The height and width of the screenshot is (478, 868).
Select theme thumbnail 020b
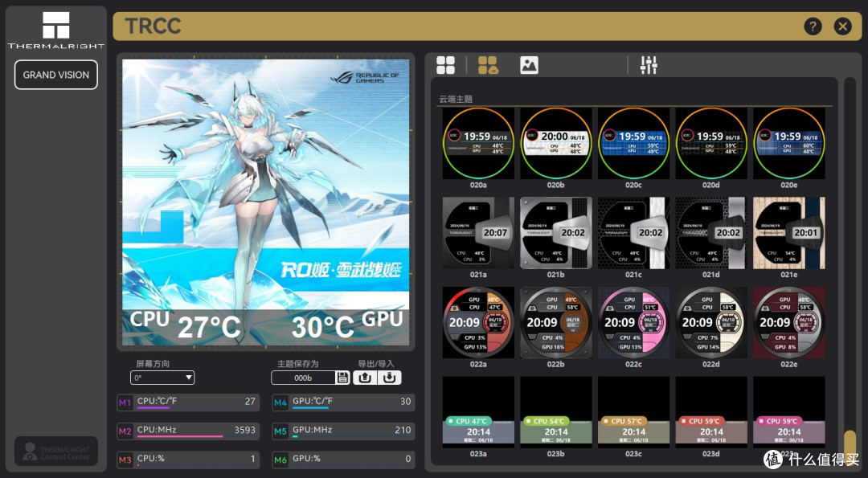(556, 143)
